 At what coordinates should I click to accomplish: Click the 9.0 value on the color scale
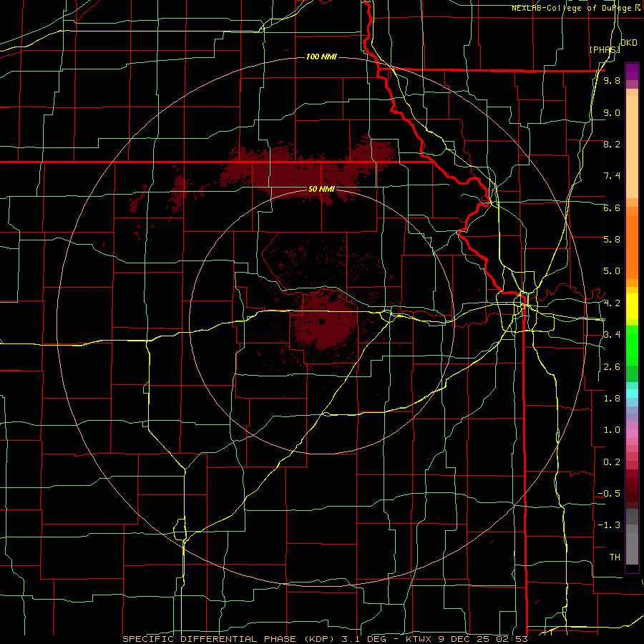pos(612,112)
